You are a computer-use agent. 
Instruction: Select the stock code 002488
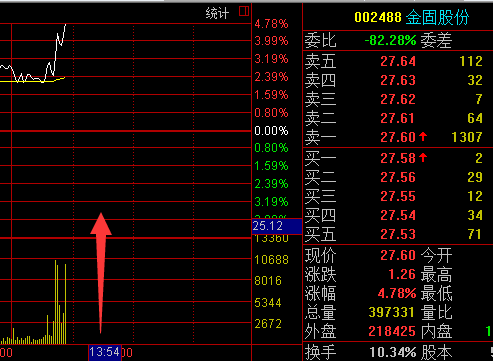378,17
